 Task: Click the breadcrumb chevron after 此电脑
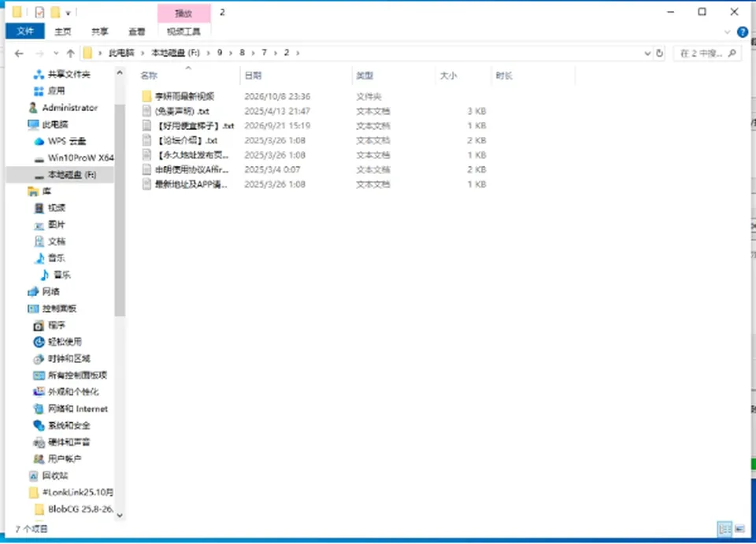143,53
